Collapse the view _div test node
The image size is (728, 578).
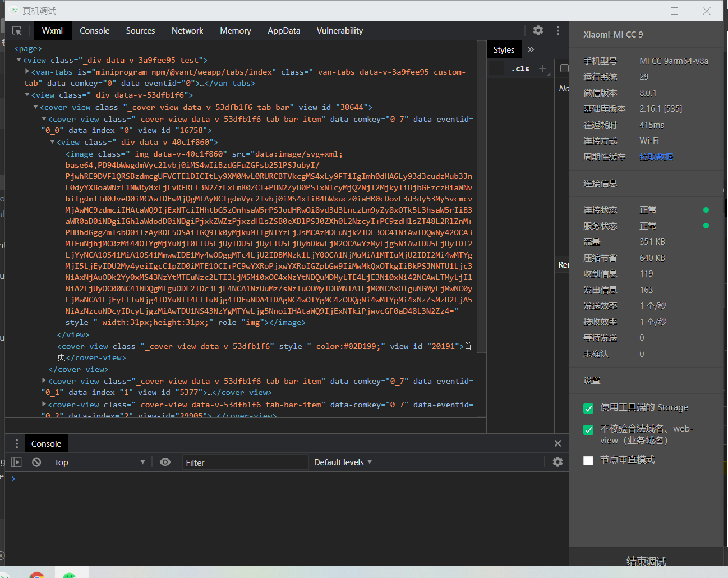(19, 59)
